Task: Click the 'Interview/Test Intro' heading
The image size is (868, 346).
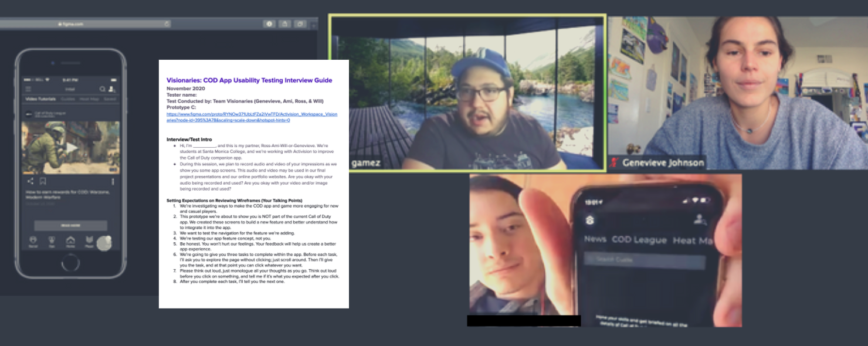Action: click(x=189, y=140)
